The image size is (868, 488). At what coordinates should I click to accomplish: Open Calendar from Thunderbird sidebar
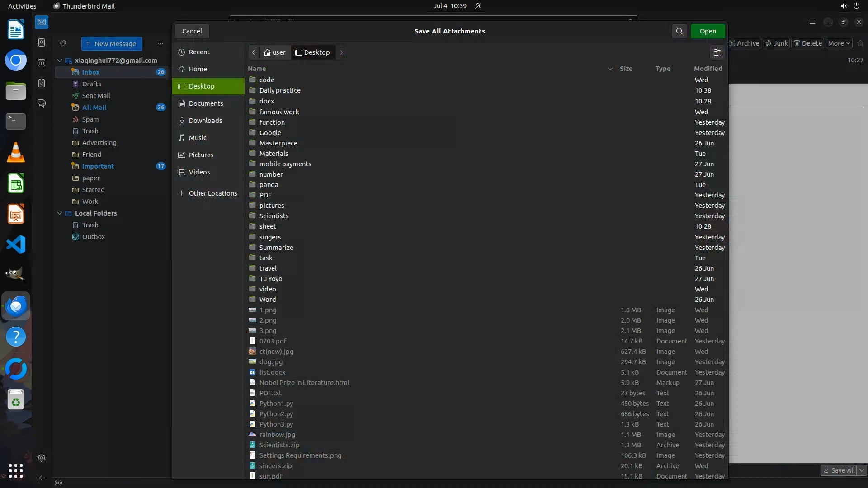click(x=42, y=63)
